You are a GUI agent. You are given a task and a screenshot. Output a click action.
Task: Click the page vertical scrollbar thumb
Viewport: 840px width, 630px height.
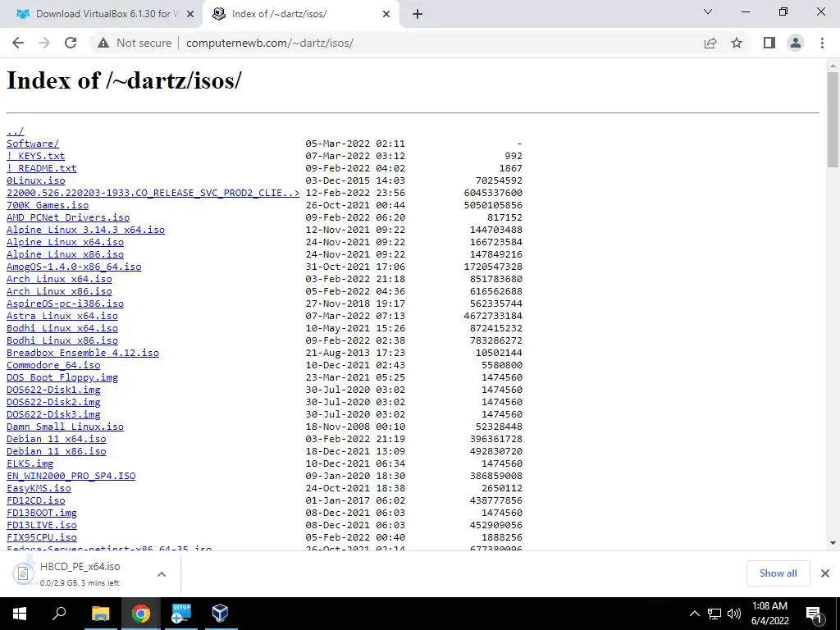pyautogui.click(x=833, y=119)
